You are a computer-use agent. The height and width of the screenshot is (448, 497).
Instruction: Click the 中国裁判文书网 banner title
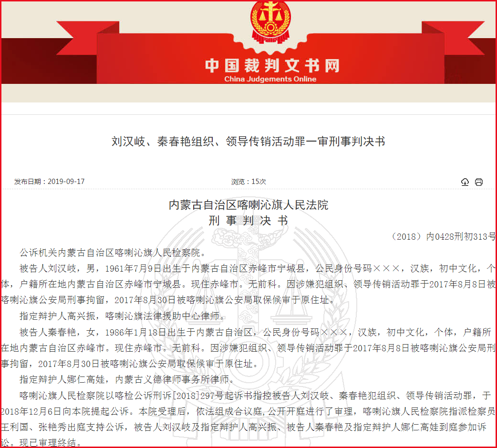(272, 65)
